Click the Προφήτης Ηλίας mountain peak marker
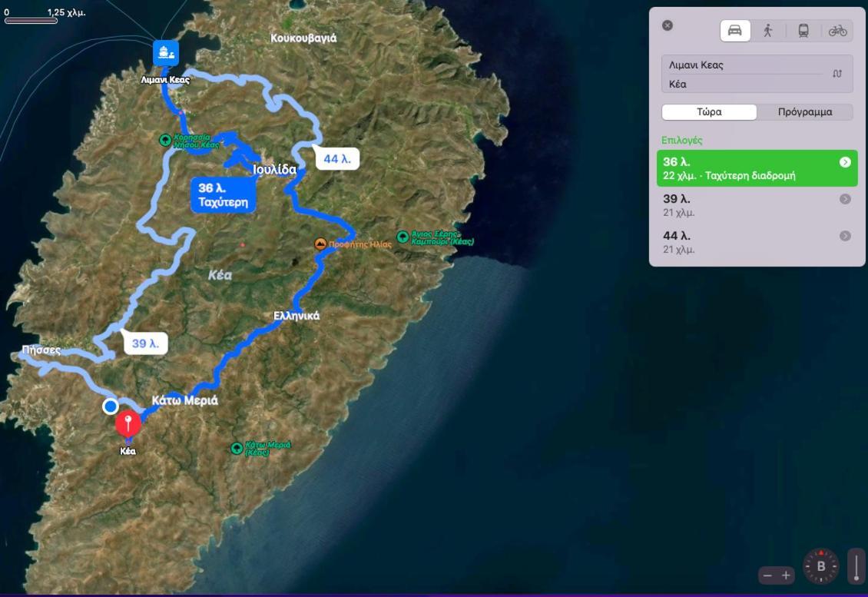Image resolution: width=868 pixels, height=597 pixels. [320, 244]
